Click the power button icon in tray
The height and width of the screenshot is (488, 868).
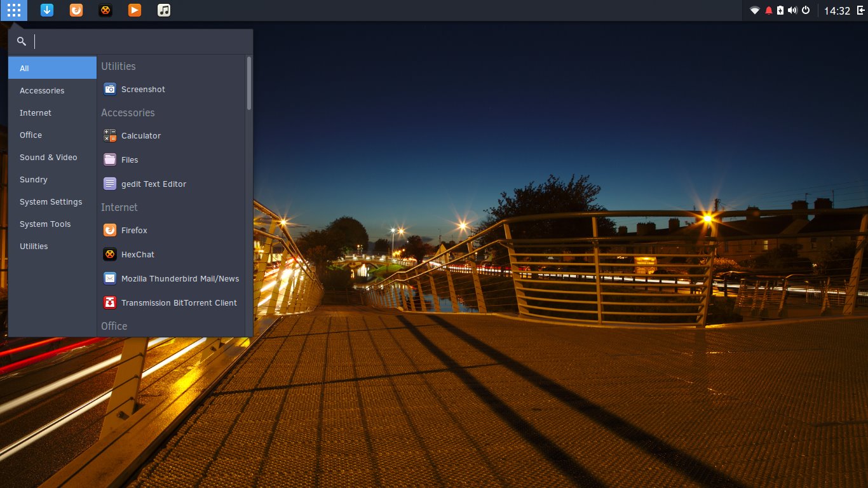[806, 11]
